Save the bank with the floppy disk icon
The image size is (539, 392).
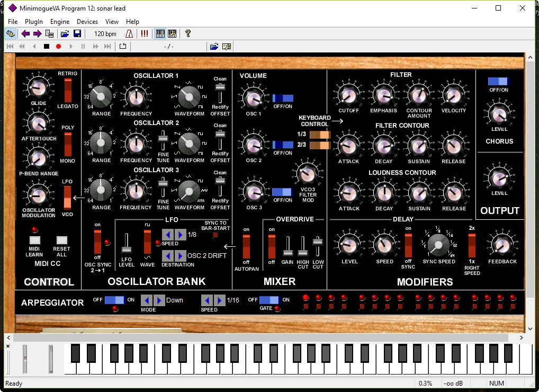point(77,34)
